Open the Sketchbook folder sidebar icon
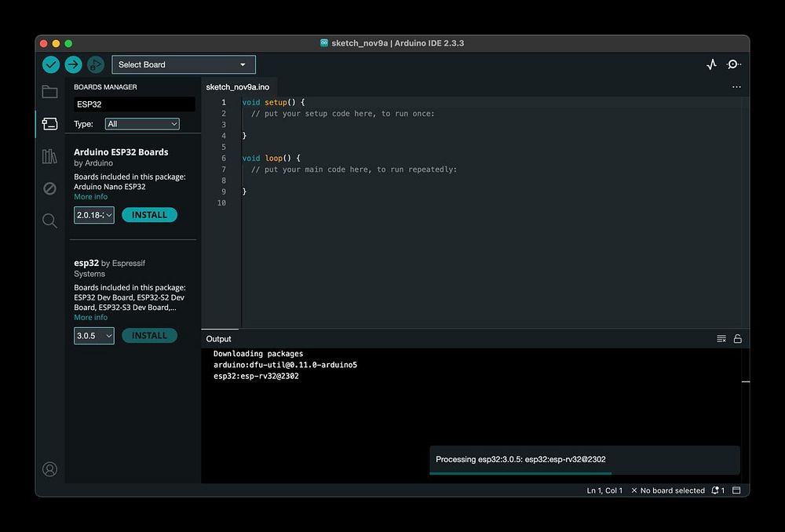The height and width of the screenshot is (532, 785). click(x=49, y=92)
